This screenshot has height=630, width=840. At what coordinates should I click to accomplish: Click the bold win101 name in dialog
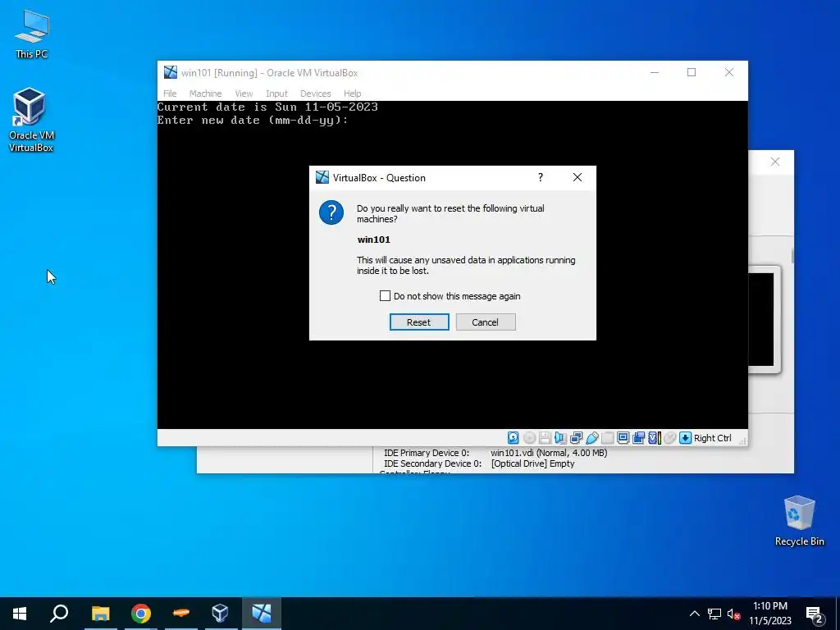pos(373,240)
